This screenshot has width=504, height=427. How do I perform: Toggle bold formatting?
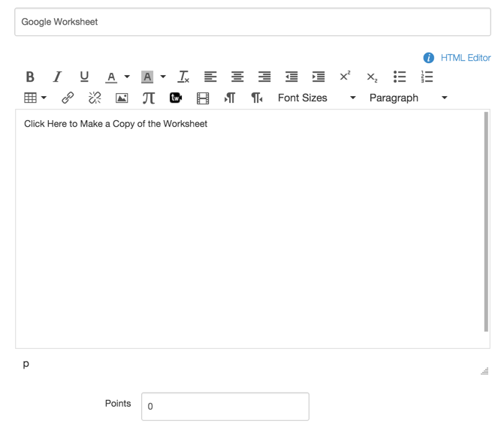[x=30, y=77]
